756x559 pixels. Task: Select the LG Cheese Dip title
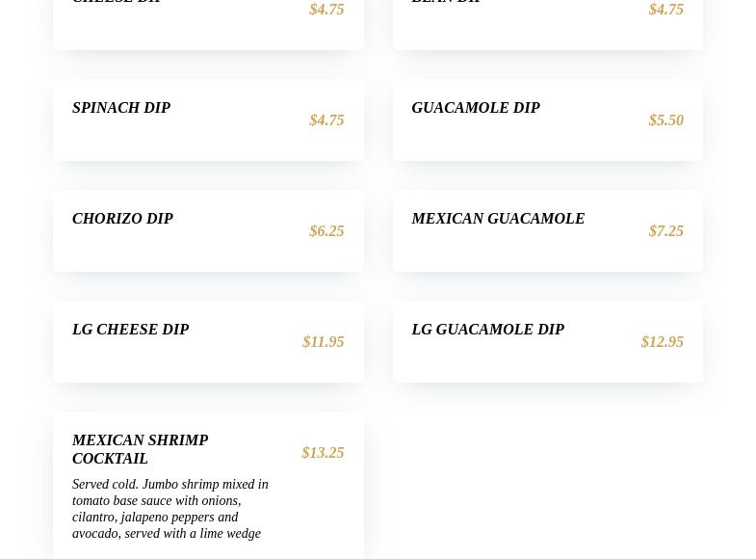(x=130, y=330)
